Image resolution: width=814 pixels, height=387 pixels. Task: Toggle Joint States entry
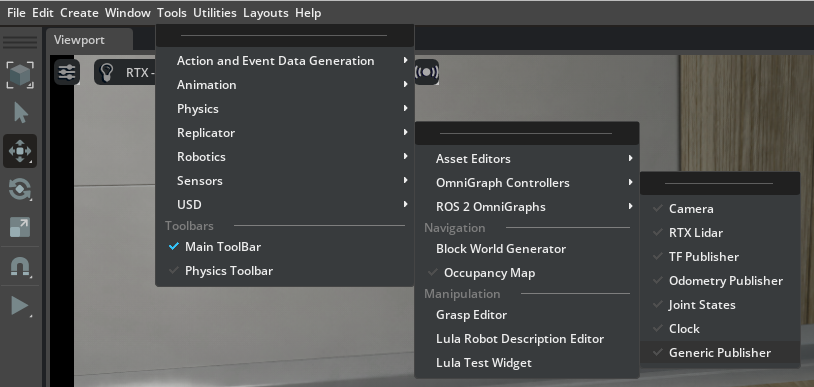720,304
